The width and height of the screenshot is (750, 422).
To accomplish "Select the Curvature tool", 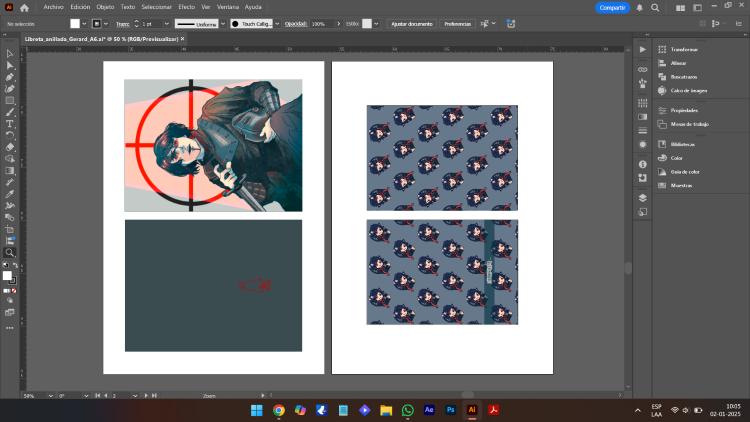I will 10,89.
